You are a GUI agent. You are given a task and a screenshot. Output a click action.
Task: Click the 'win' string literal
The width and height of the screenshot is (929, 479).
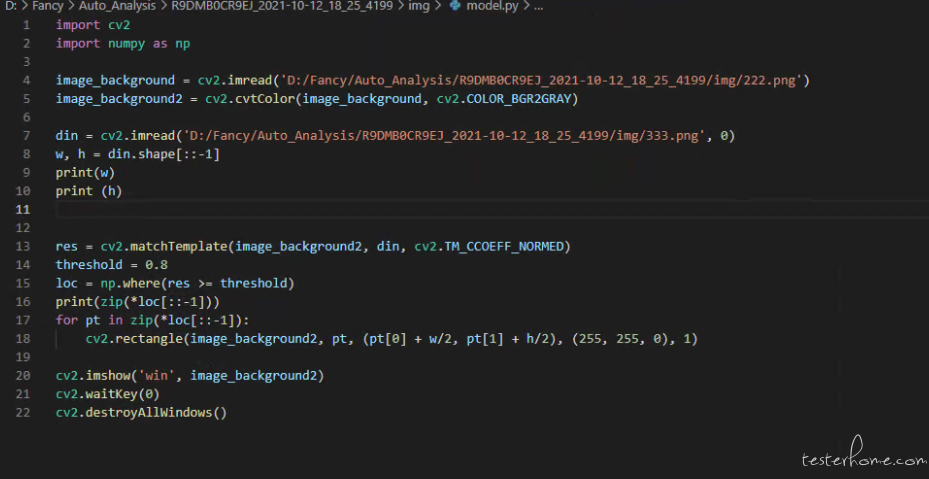point(156,375)
